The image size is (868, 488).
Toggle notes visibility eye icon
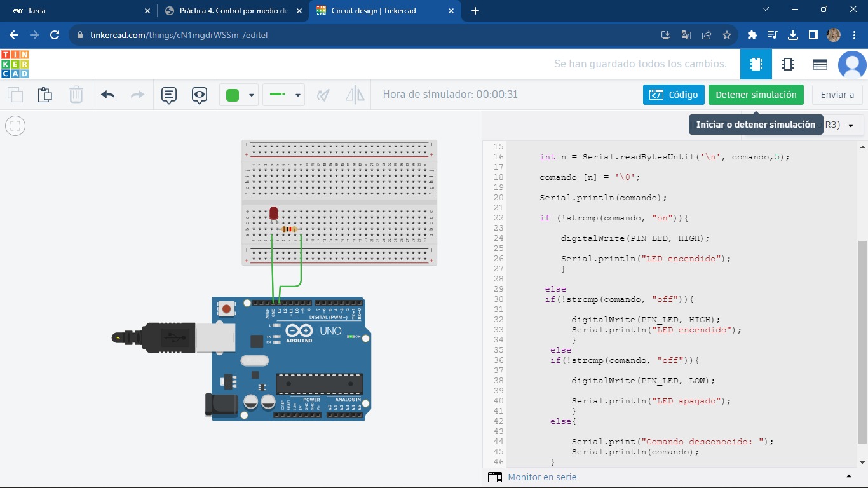[x=200, y=95]
